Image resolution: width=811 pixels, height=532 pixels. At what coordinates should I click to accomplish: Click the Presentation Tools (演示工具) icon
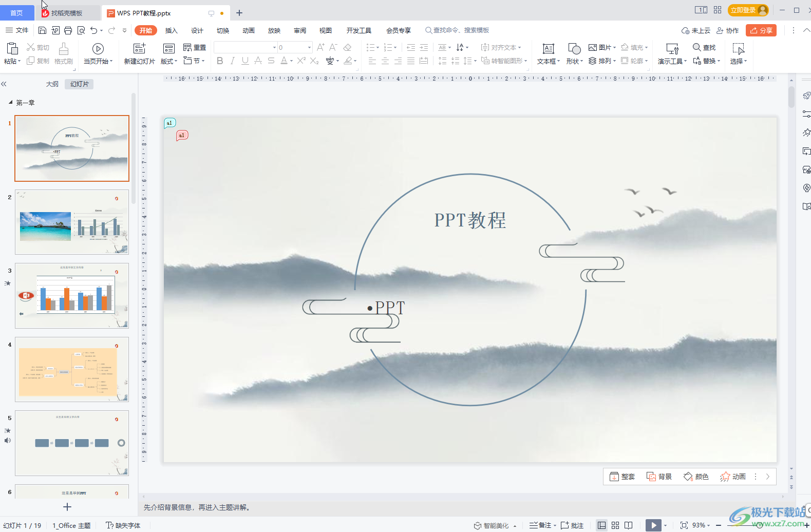(672, 49)
